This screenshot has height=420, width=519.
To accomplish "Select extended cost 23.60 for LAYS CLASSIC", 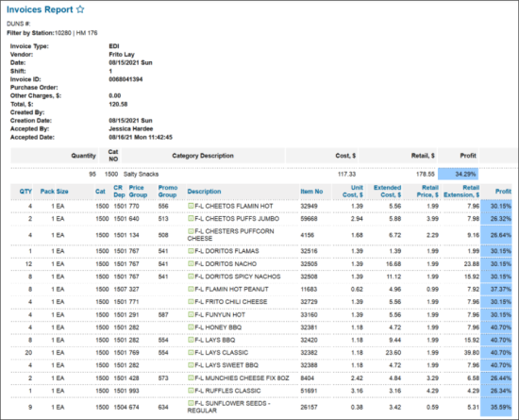I will click(393, 352).
